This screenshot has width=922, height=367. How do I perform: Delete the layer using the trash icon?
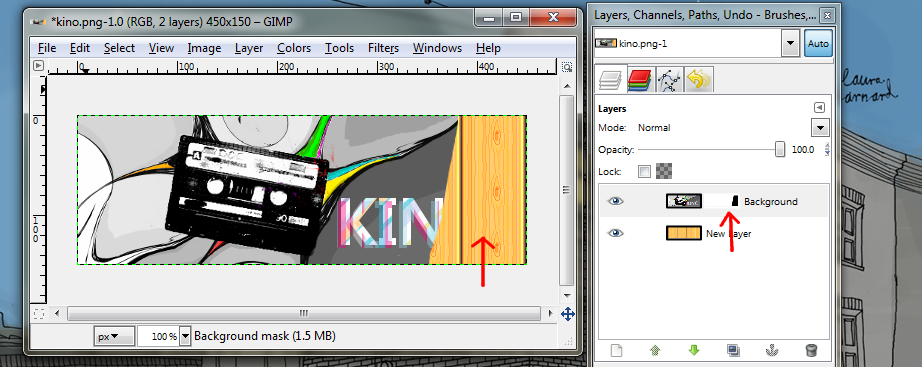[810, 351]
